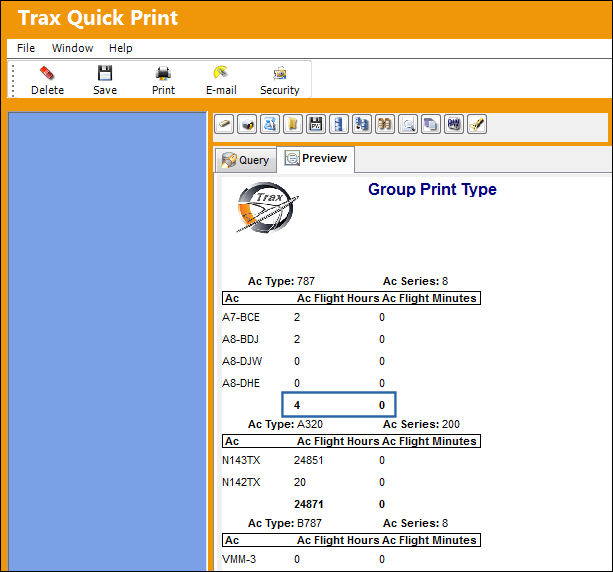Click flight hours value 20 for N142TX
This screenshot has height=572, width=613.
(x=300, y=482)
